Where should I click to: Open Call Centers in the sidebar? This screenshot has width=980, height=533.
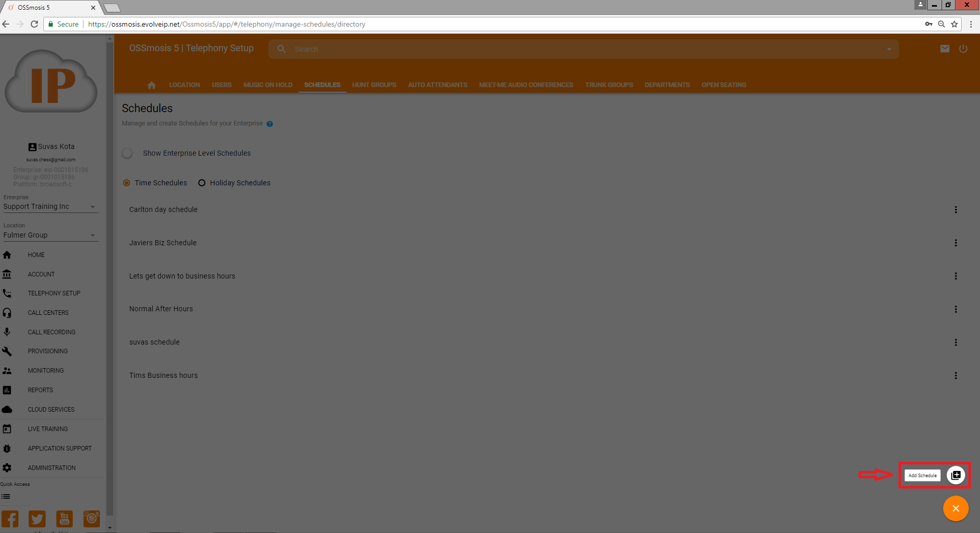tap(48, 313)
